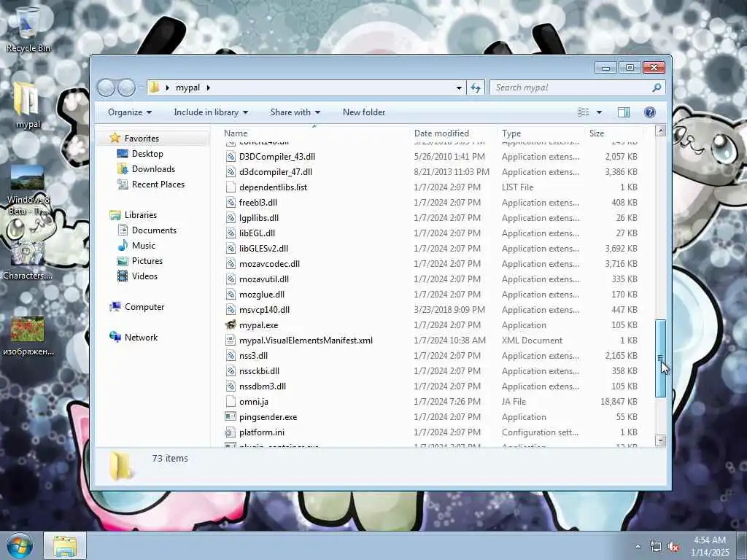The image size is (747, 560).
Task: Click the Explorer Forward navigation button
Action: pos(126,87)
